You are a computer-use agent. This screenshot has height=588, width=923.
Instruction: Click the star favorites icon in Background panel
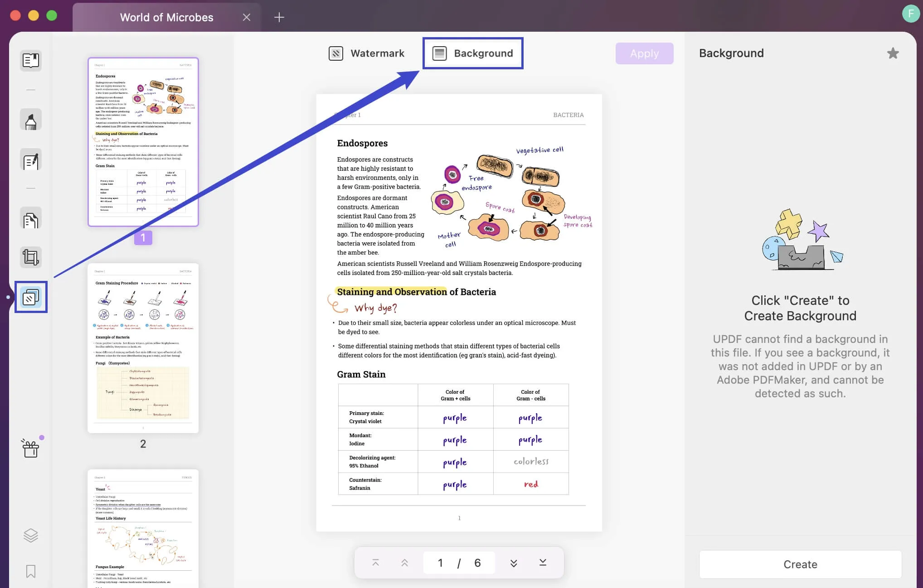pyautogui.click(x=893, y=53)
